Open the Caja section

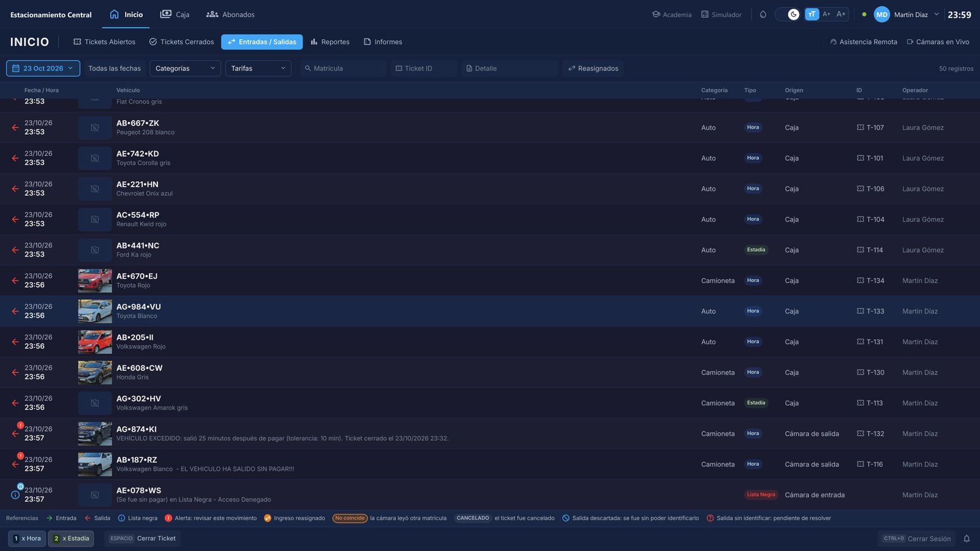175,14
